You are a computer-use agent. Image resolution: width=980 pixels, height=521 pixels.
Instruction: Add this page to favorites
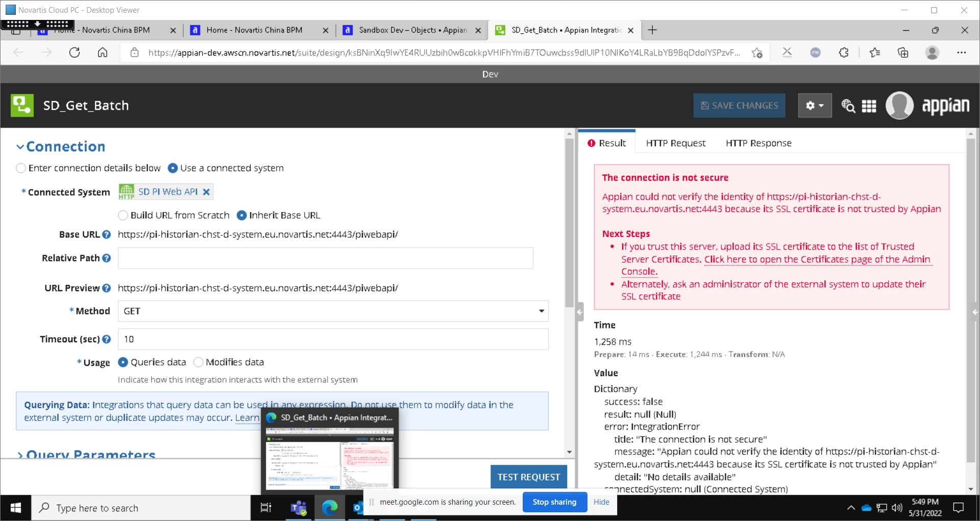tap(756, 52)
